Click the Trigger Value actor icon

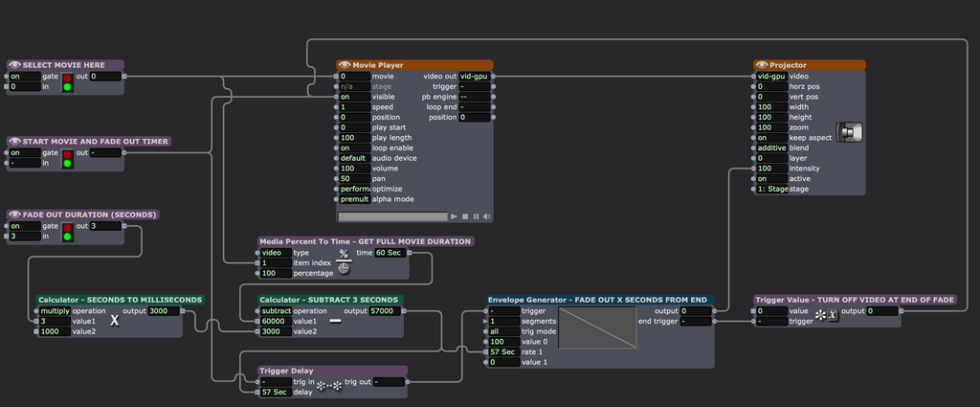click(x=826, y=316)
